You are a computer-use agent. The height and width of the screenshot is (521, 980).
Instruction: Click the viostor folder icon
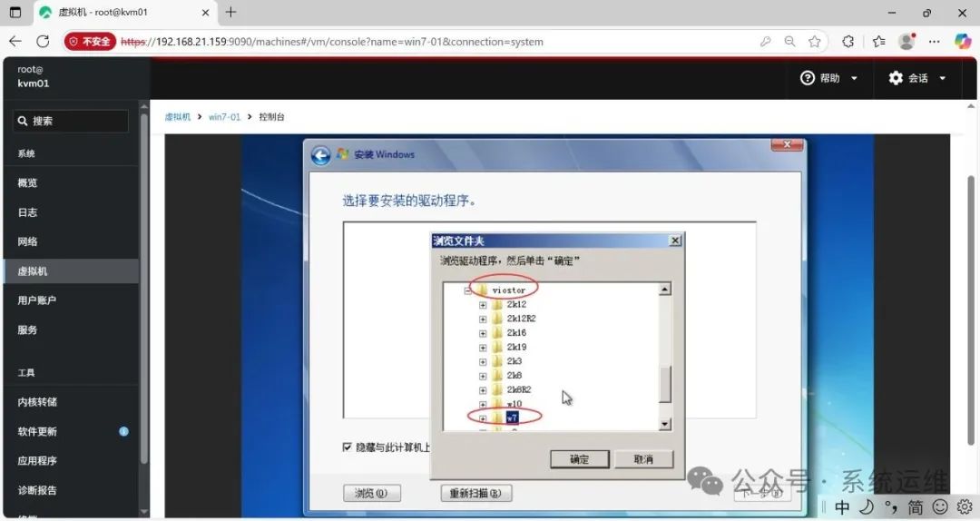pyautogui.click(x=481, y=290)
